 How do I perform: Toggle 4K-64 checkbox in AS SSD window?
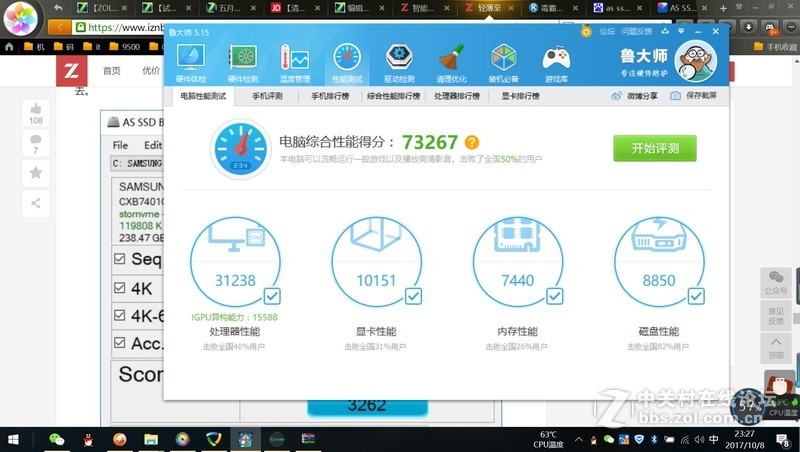119,315
